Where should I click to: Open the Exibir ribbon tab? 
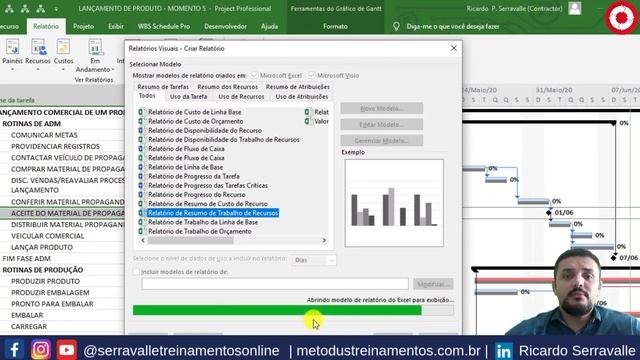(116, 26)
